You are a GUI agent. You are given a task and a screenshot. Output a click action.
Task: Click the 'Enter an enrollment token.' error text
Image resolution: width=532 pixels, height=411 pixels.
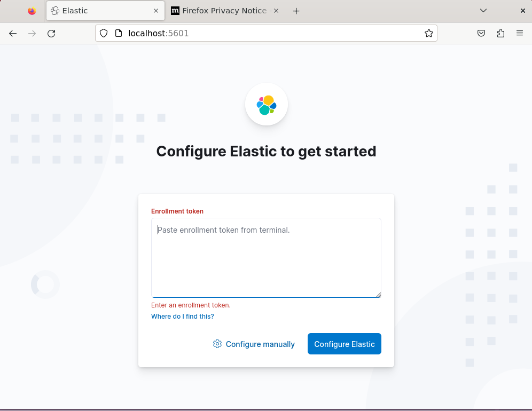[191, 305]
